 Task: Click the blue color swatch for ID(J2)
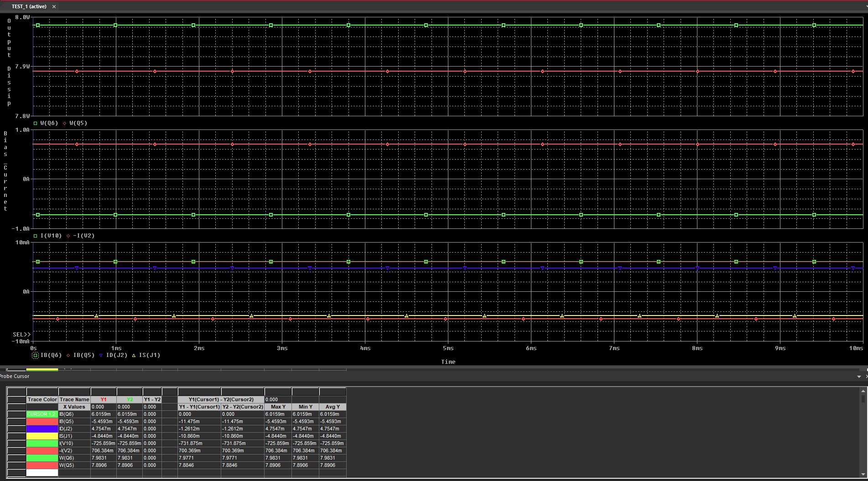42,429
